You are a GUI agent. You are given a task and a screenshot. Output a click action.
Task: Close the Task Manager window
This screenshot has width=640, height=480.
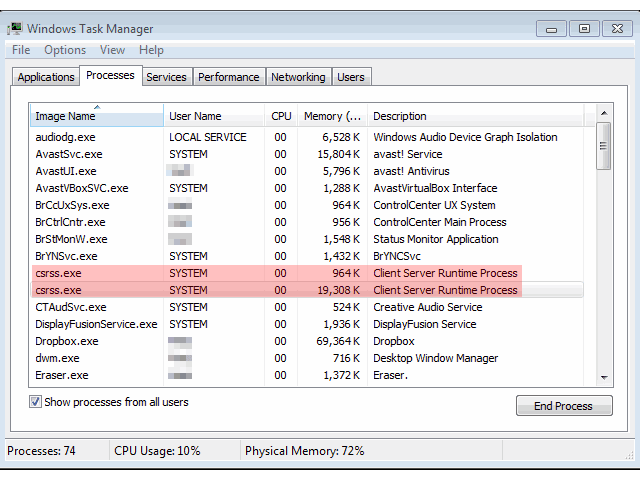click(617, 29)
